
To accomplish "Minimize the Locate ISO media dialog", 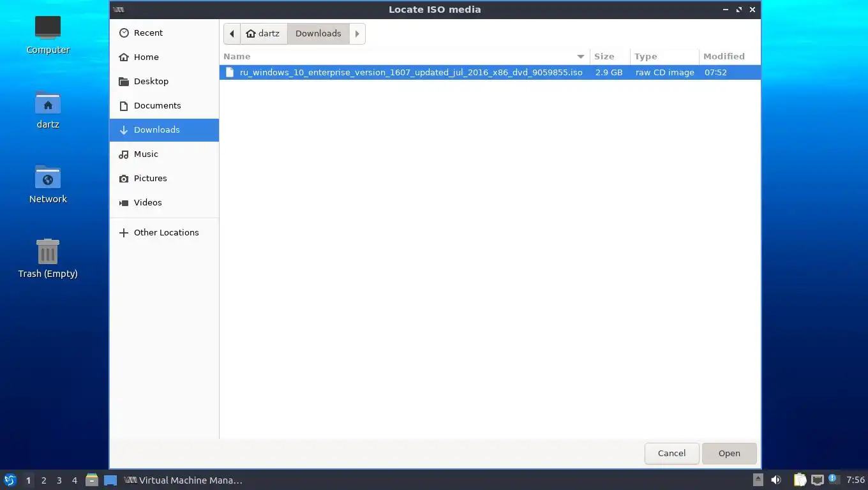I will point(726,10).
